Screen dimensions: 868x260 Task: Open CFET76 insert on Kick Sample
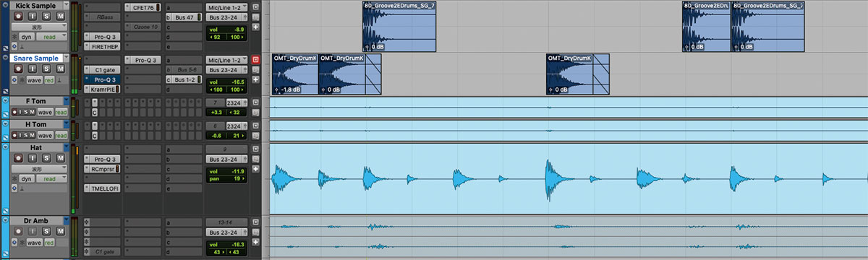[x=142, y=7]
